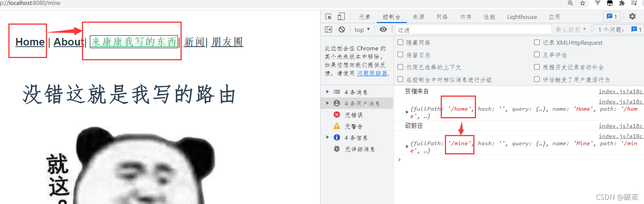Select the 4 条信息 sidebar row
Viewport: 644px width, 204px height.
(x=357, y=138)
